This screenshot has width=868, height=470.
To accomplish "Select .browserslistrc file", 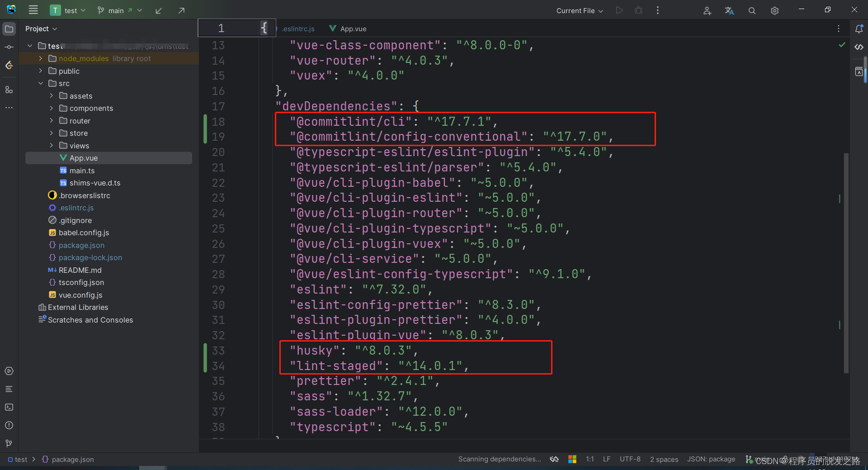I will click(x=85, y=195).
